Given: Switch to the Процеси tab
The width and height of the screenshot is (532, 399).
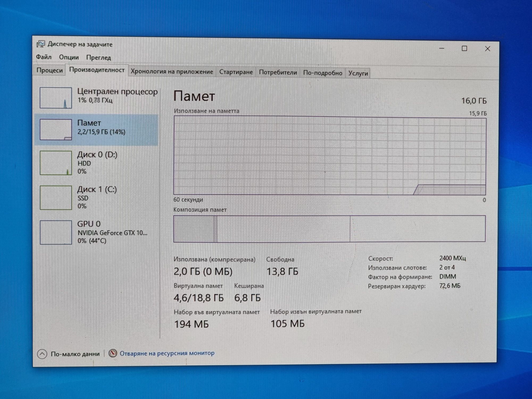Looking at the screenshot, I should point(49,70).
